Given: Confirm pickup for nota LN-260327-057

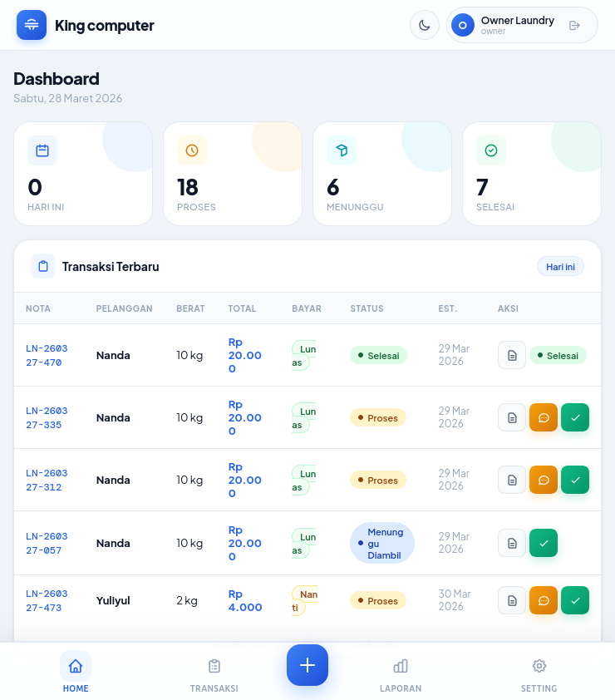Looking at the screenshot, I should click(544, 543).
